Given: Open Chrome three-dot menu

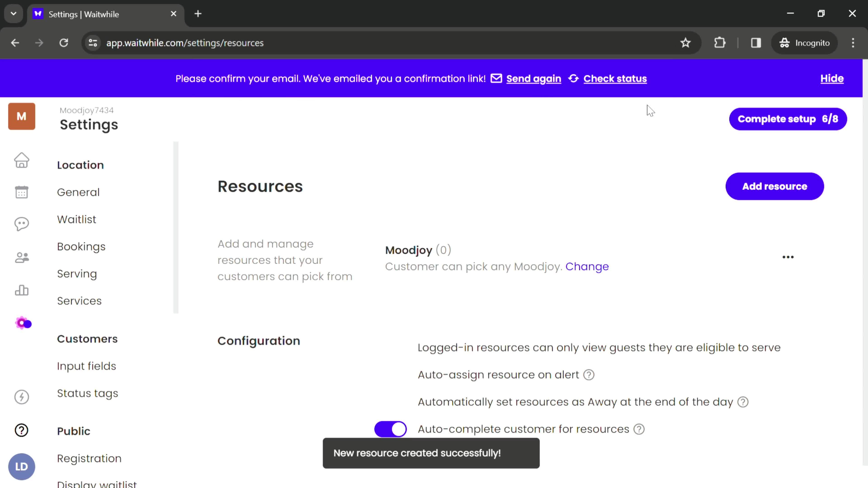Looking at the screenshot, I should pyautogui.click(x=853, y=43).
